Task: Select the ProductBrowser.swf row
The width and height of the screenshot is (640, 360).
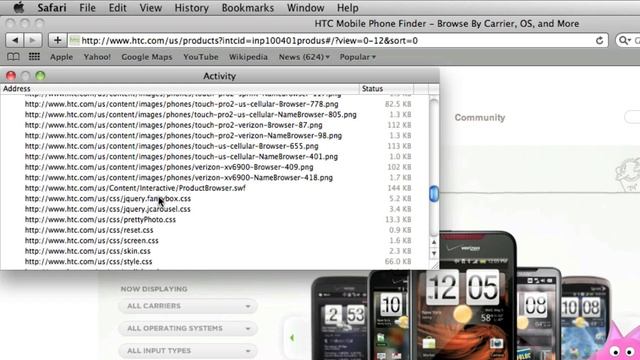Action: point(214,188)
